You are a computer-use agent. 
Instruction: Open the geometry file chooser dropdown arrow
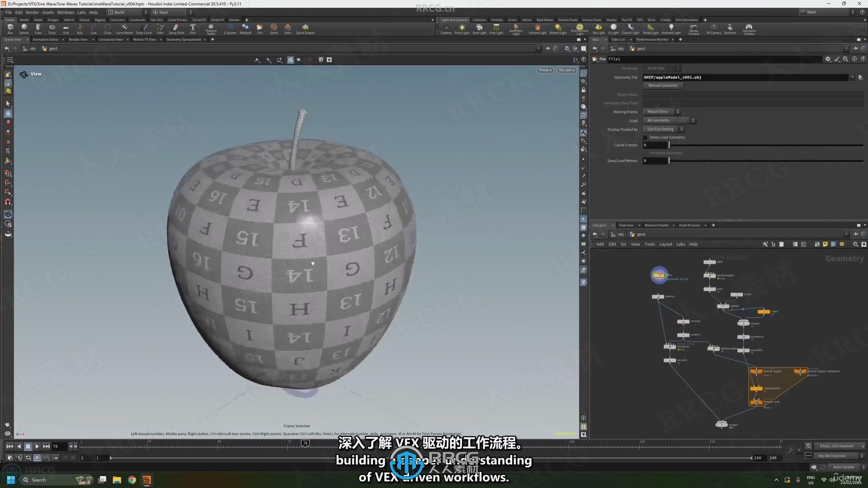[852, 77]
